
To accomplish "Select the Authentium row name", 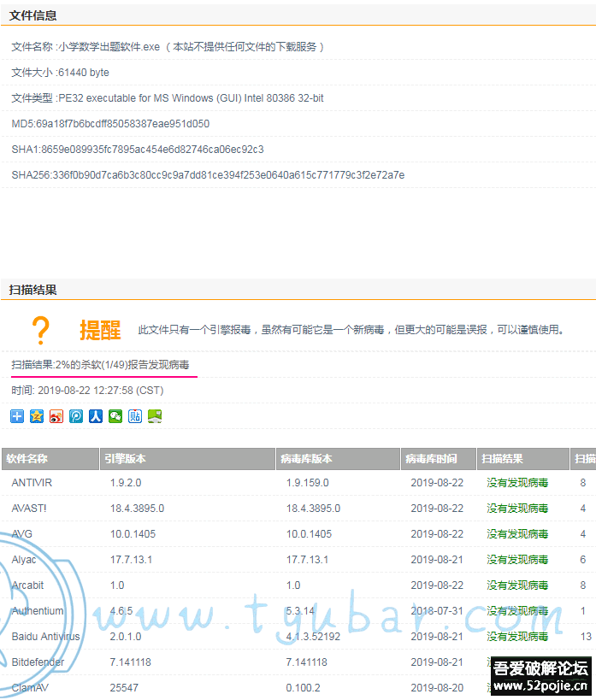I will 38,611.
